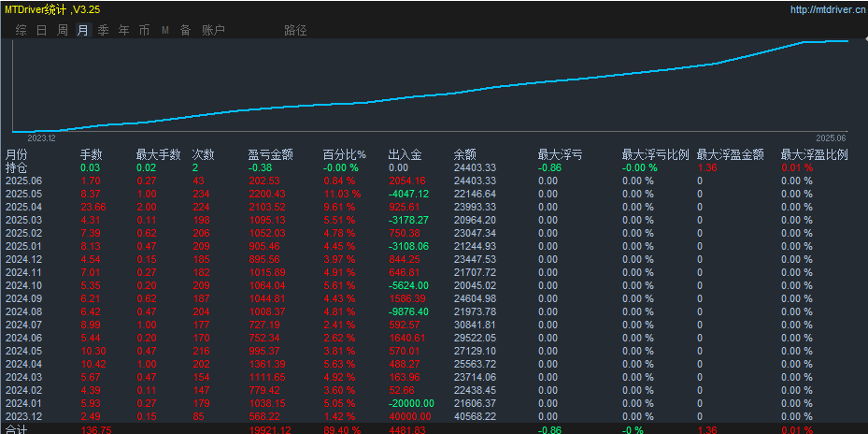Select the 2024.01 month row
This screenshot has height=434, width=868.
434,403
